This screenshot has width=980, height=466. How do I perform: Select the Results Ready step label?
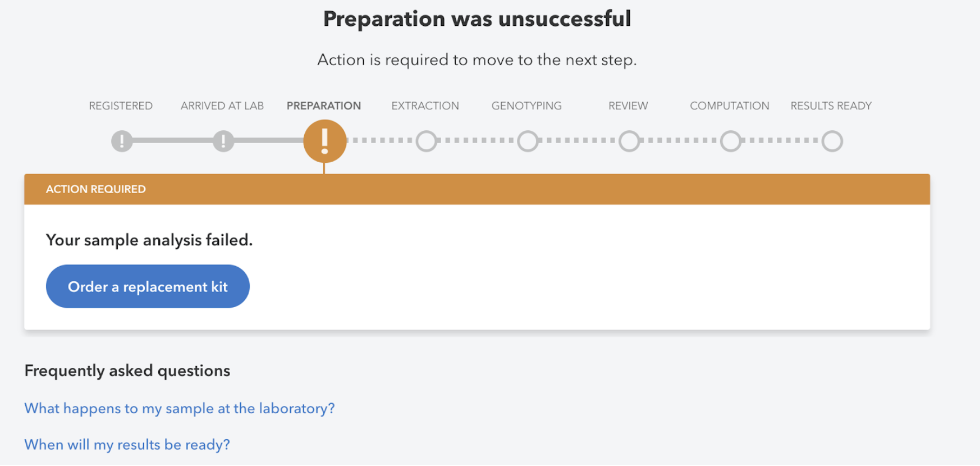point(831,106)
